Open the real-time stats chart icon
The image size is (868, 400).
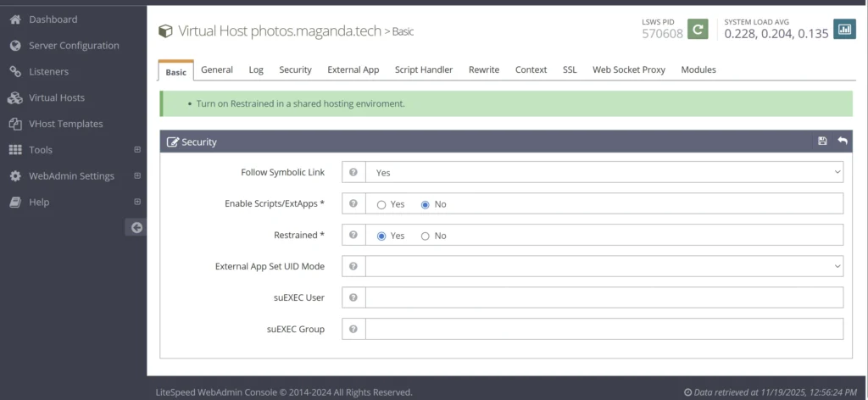point(844,30)
